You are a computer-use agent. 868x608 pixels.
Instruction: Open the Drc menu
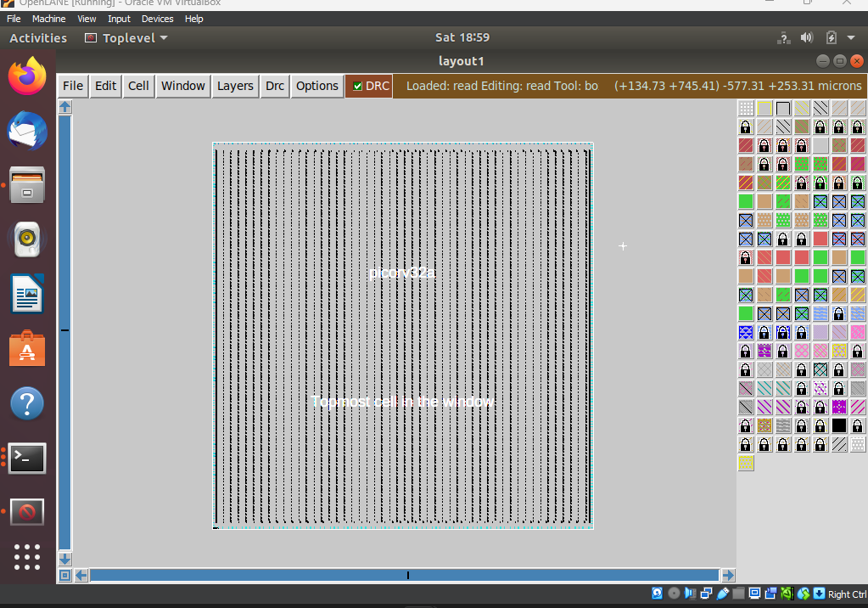click(x=275, y=86)
